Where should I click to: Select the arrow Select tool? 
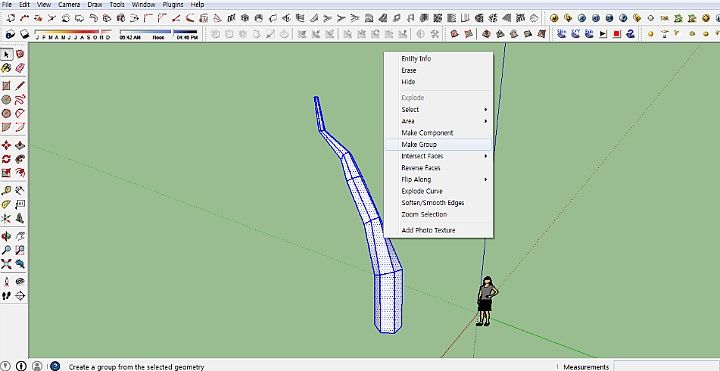(x=6, y=55)
